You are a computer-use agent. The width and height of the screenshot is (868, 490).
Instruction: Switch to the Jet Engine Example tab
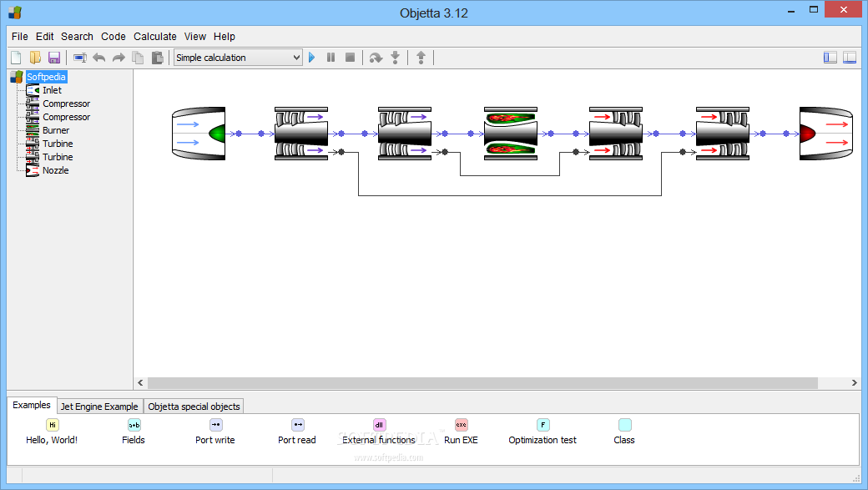click(x=99, y=407)
